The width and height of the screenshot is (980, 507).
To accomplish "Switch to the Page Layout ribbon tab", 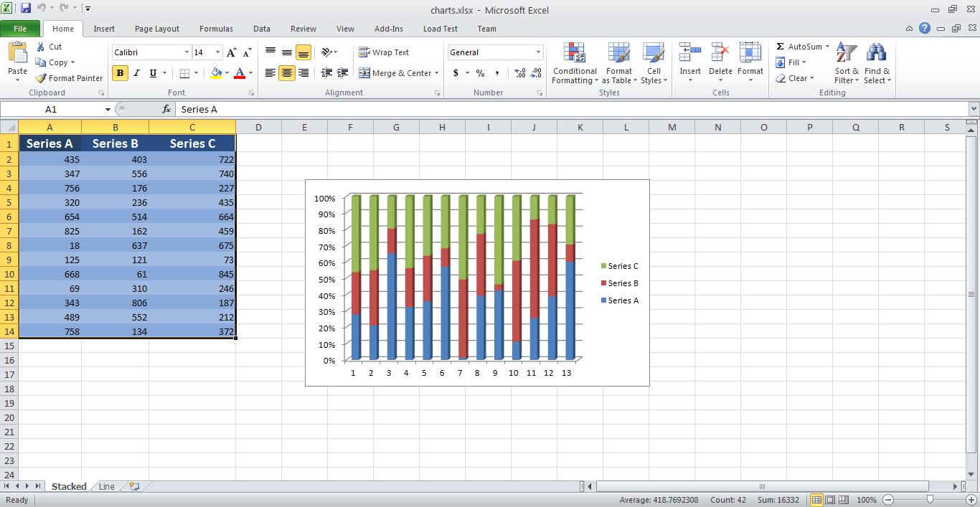I will click(x=156, y=29).
